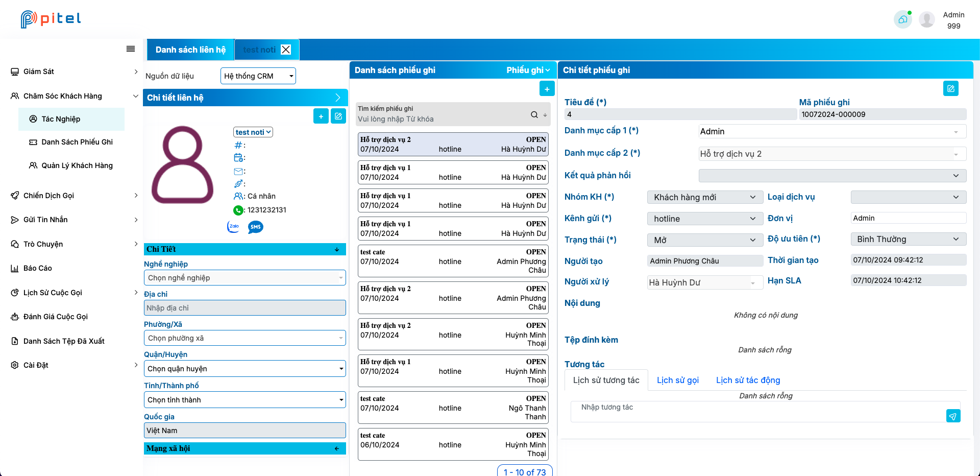Edit ticket in Chi tiết phiếu ghi panel
The height and width of the screenshot is (476, 980).
(x=951, y=88)
